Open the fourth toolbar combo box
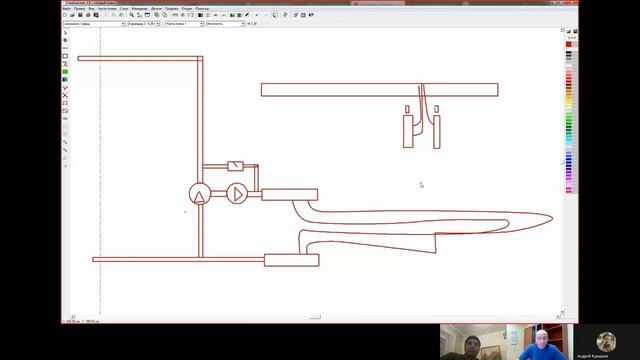 point(226,24)
